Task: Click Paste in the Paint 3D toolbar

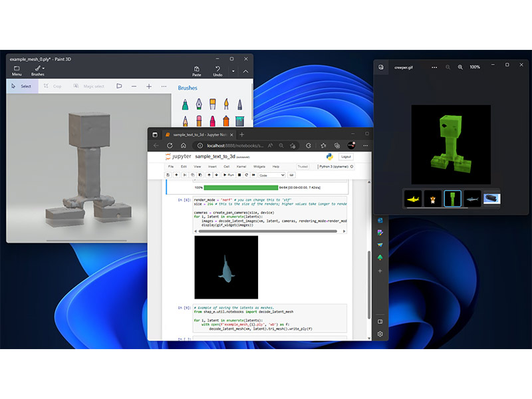Action: [196, 71]
